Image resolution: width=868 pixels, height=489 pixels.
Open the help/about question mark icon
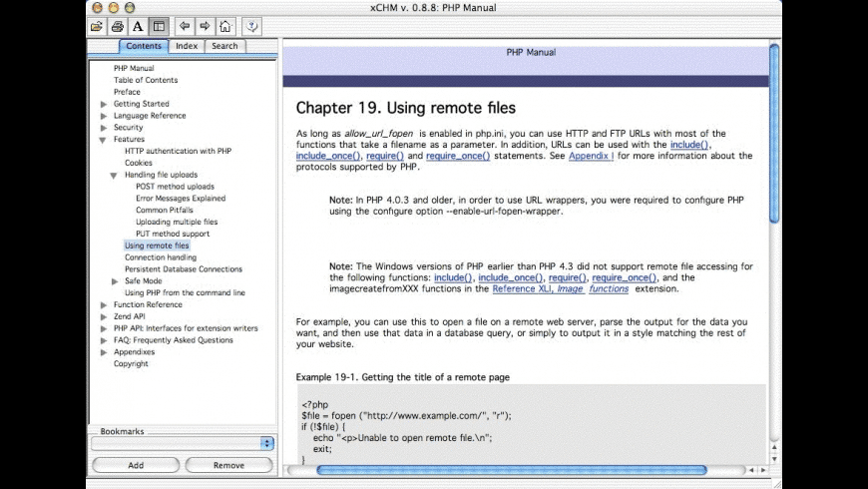pos(251,26)
